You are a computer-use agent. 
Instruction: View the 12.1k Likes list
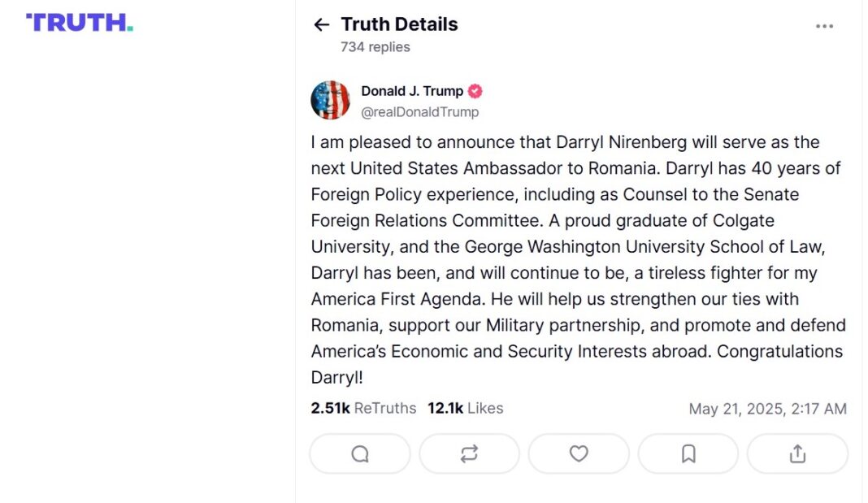click(x=466, y=408)
